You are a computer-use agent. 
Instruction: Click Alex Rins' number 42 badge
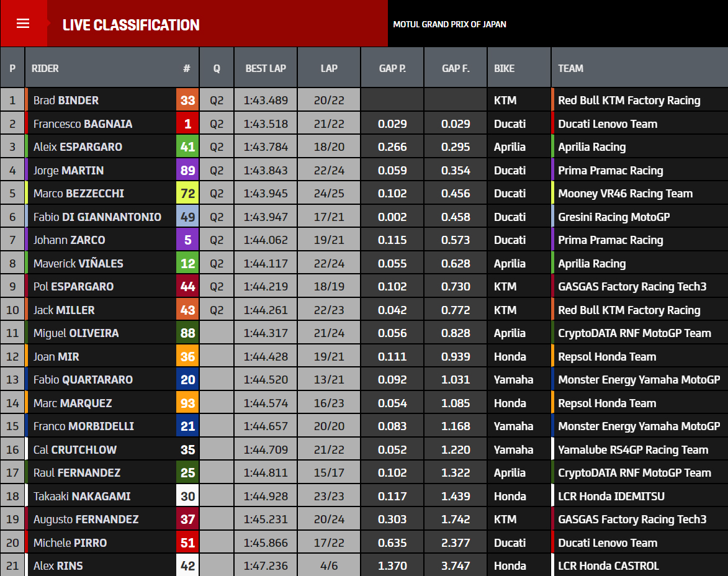(187, 565)
